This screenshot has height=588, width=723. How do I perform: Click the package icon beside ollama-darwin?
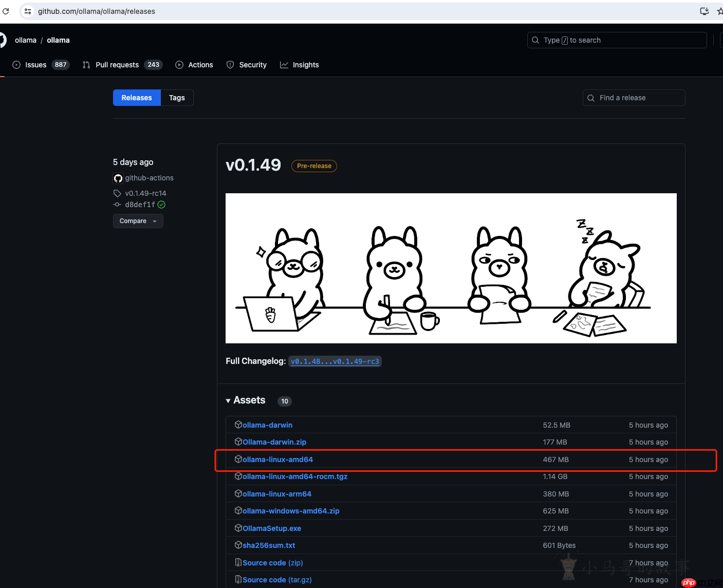238,424
